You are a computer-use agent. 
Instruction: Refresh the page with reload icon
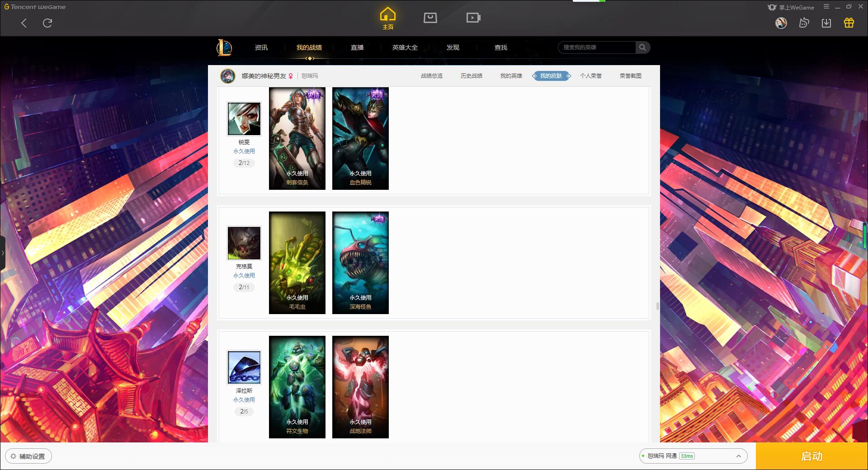pyautogui.click(x=47, y=23)
